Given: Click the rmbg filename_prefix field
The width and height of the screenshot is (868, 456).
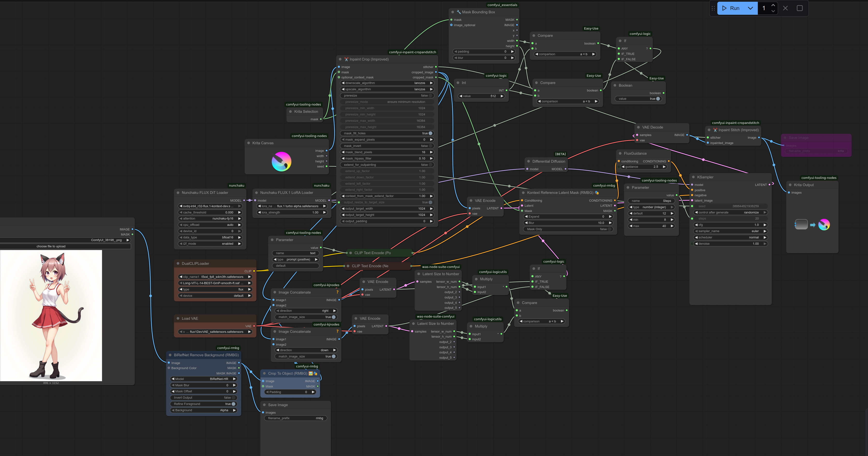Looking at the screenshot, I should coord(295,418).
